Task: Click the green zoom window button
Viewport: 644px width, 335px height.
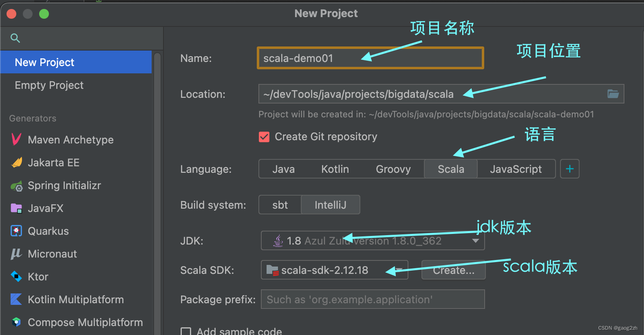Action: 44,14
